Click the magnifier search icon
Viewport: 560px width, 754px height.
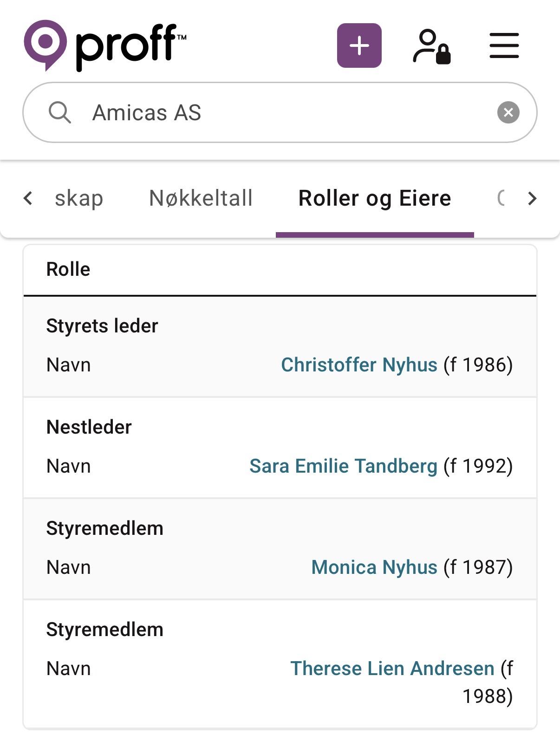coord(60,112)
